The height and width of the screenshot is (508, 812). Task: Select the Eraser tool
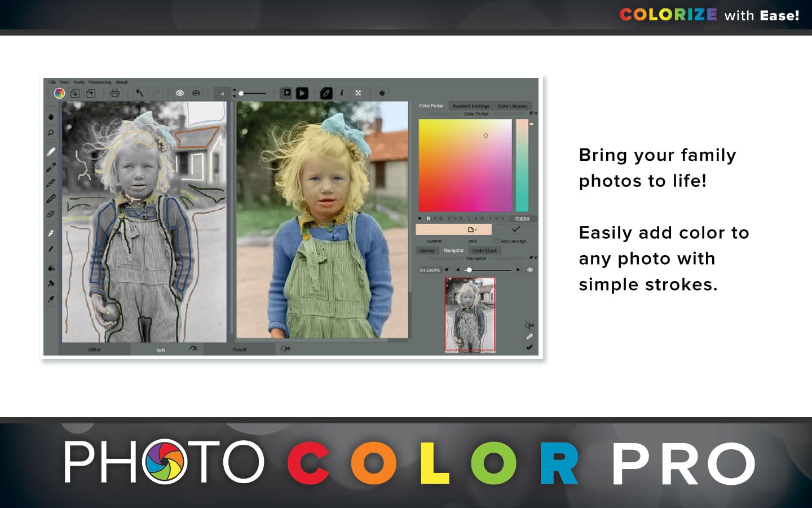51,214
